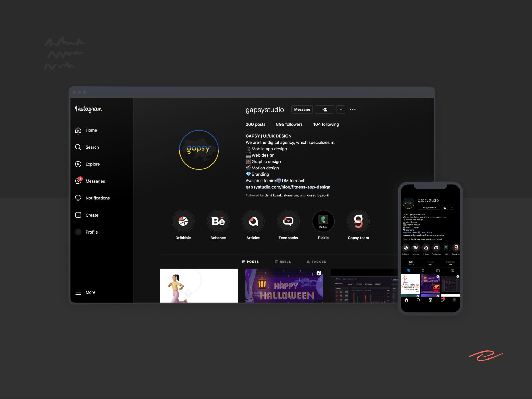This screenshot has width=532, height=399.
Task: Open the Feedbacks story highlight
Action: click(x=288, y=221)
